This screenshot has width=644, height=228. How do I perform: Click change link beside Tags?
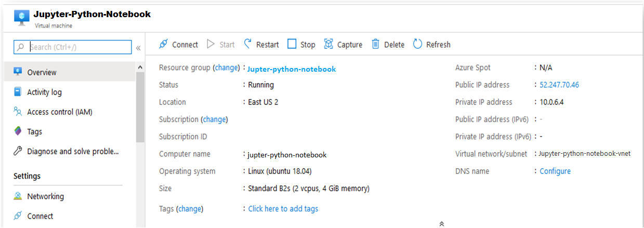(x=190, y=209)
